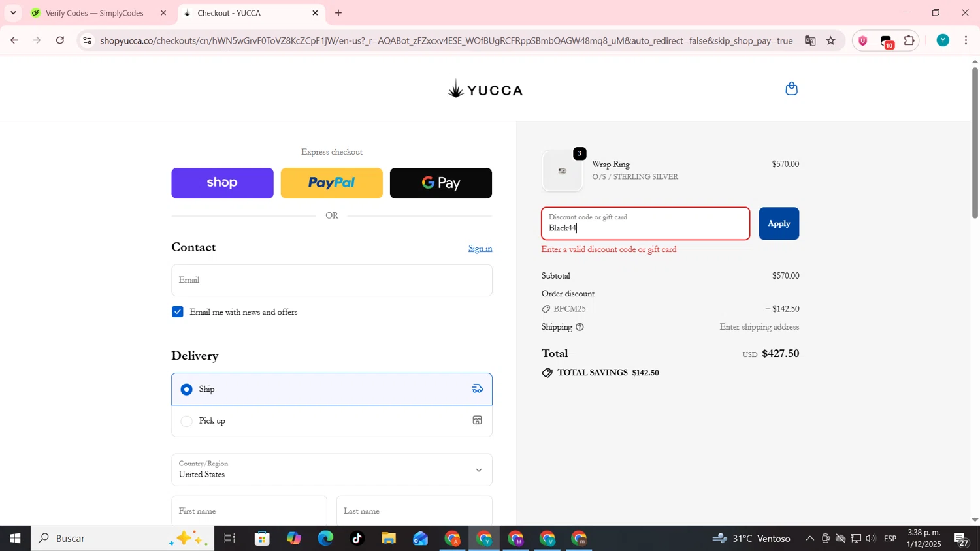Open the uBlock shield extension icon

pyautogui.click(x=863, y=40)
